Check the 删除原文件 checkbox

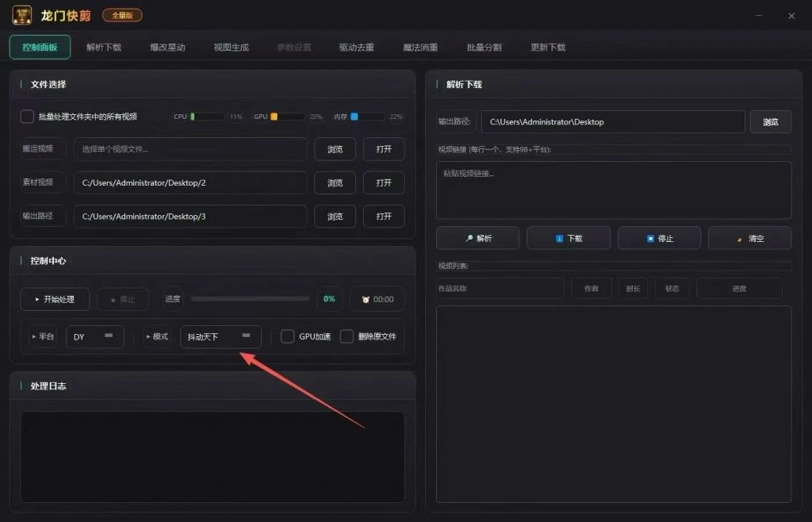[x=347, y=336]
